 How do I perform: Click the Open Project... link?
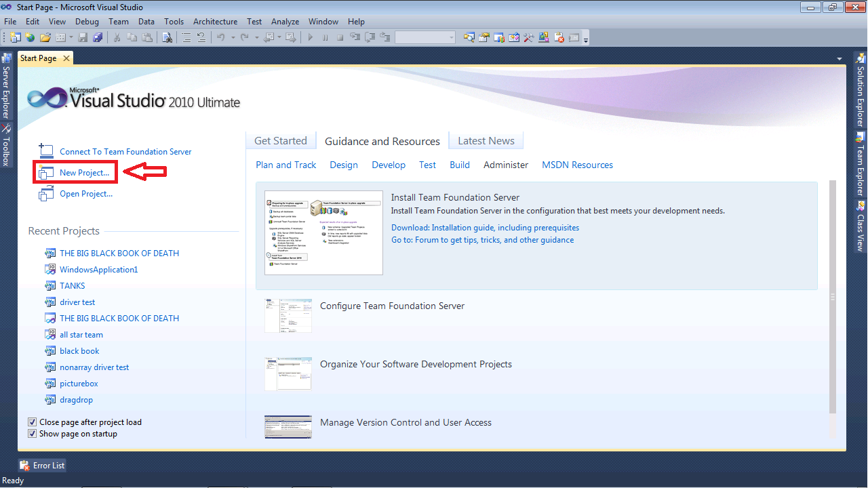[86, 194]
